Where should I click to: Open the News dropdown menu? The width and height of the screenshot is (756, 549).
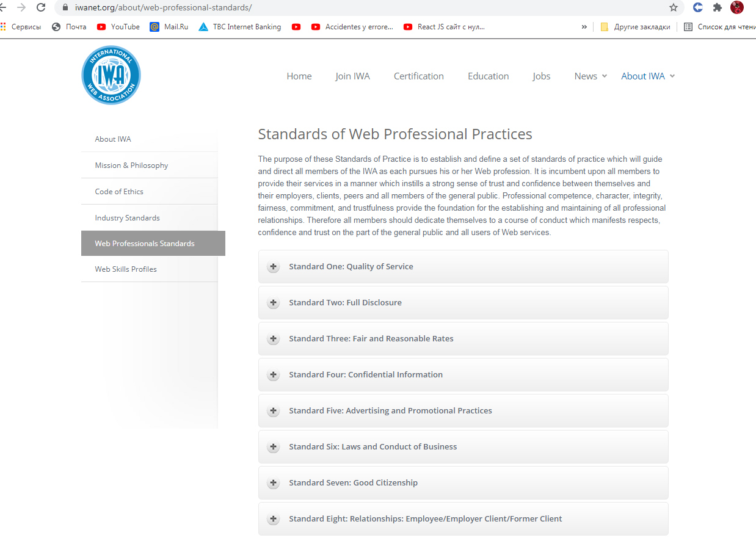(590, 76)
